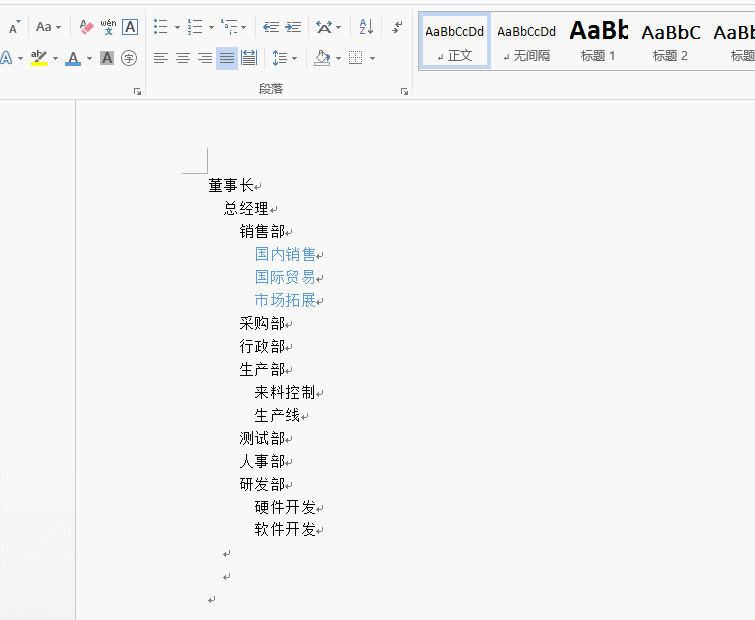Click the Character Border icon
The width and height of the screenshot is (755, 620).
tap(130, 27)
